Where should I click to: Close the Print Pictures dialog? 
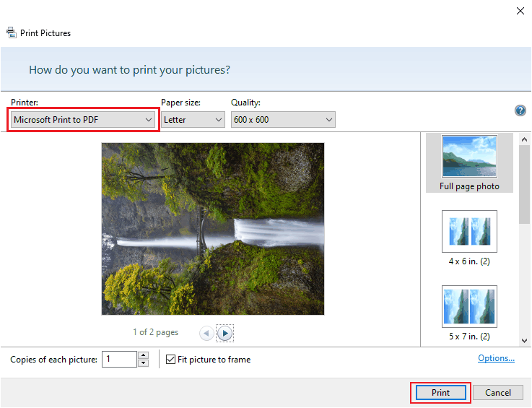tap(520, 10)
